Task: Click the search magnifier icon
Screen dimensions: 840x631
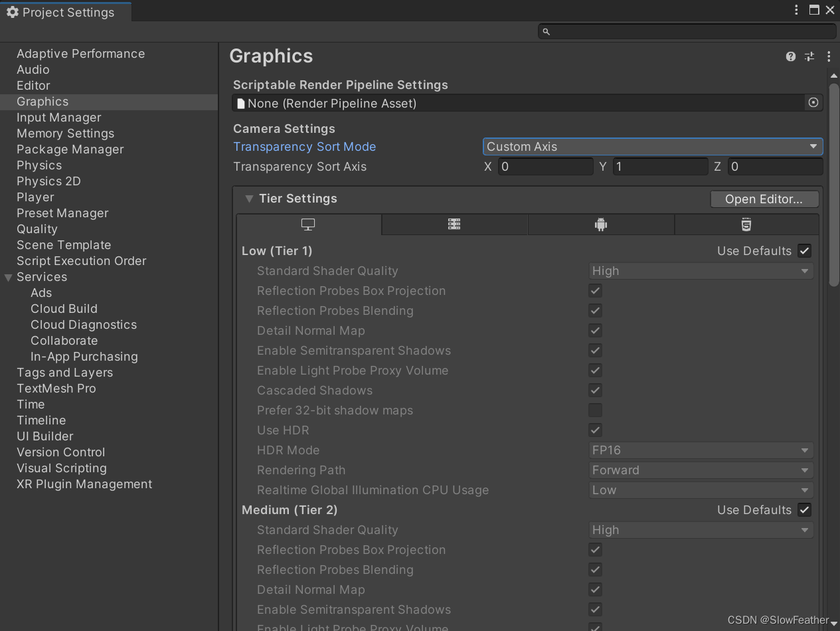Action: pyautogui.click(x=545, y=31)
